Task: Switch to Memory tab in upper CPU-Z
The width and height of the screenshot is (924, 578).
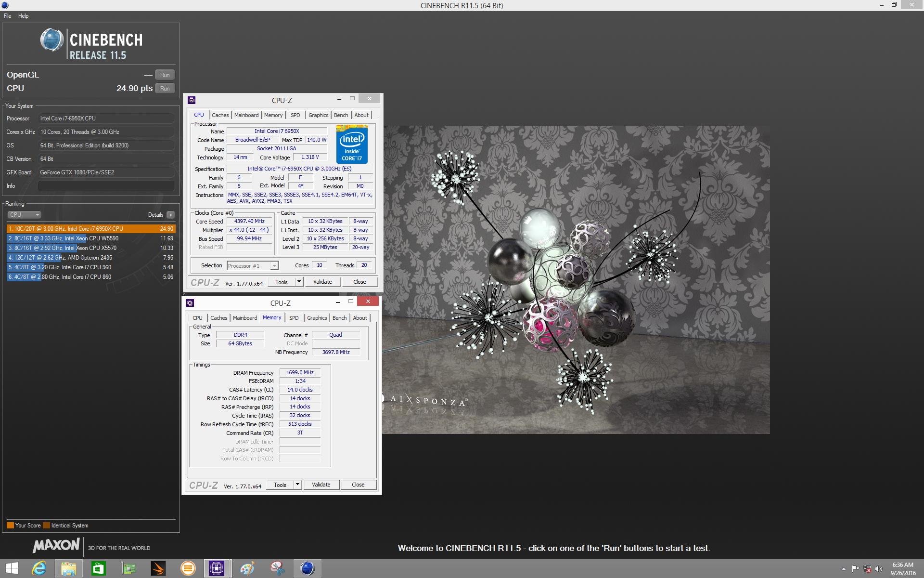Action: click(x=273, y=115)
